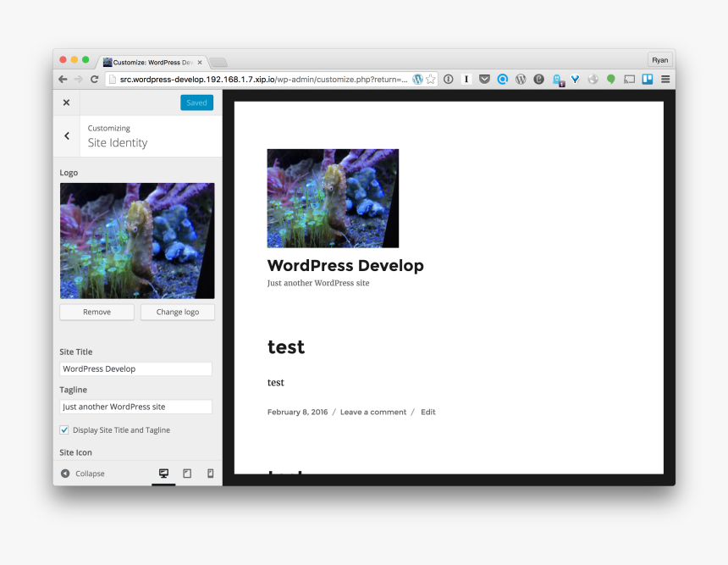Click the Remove logo button

point(97,312)
